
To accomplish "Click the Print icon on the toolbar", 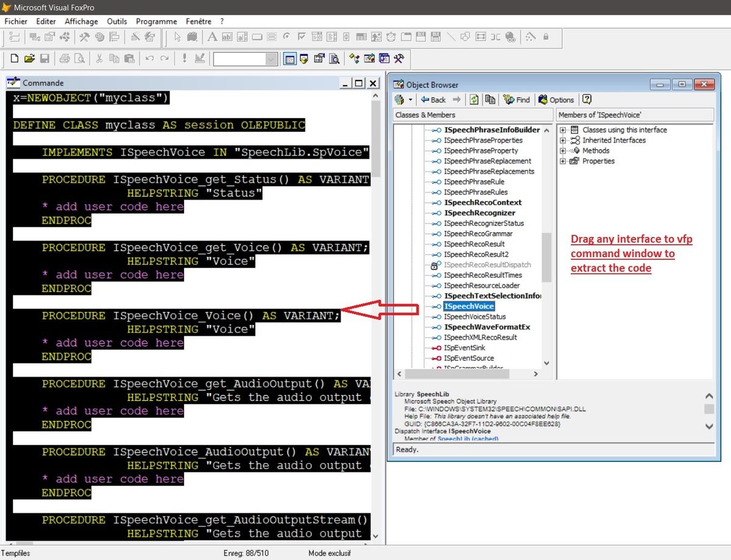I will (66, 58).
